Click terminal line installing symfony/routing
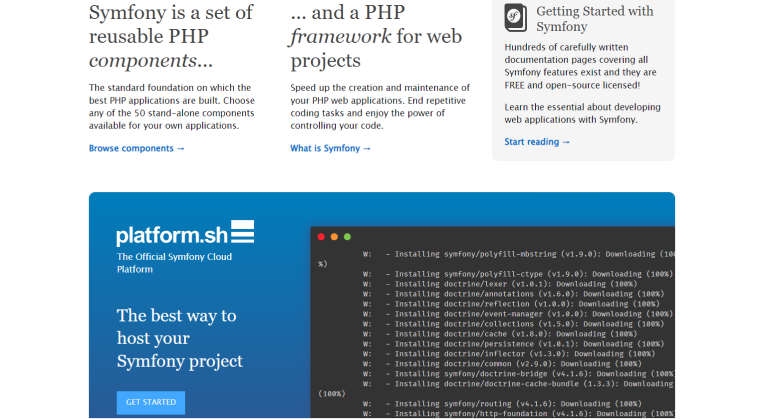The width and height of the screenshot is (760, 419). (x=503, y=404)
